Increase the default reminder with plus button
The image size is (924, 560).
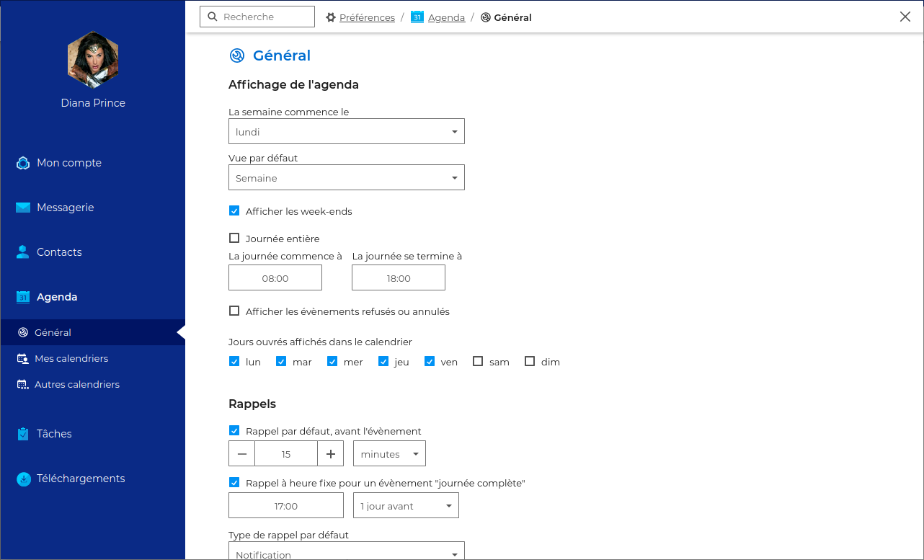331,454
